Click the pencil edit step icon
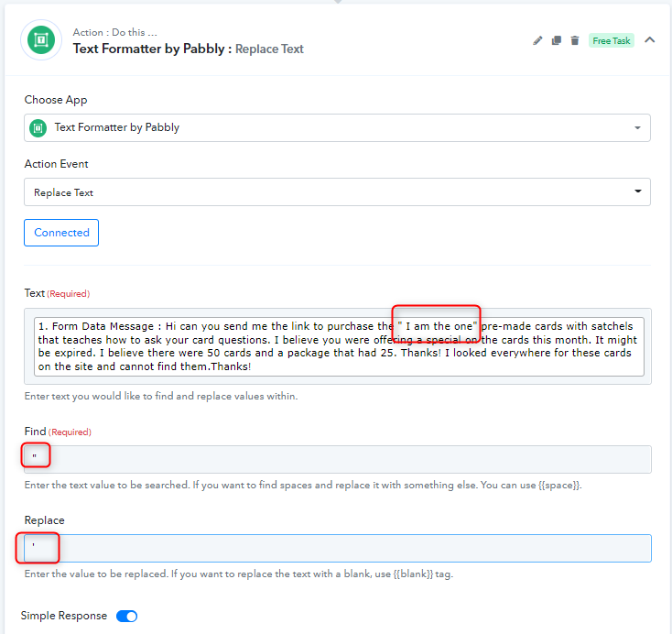Viewport: 672px width, 634px height. [x=537, y=40]
